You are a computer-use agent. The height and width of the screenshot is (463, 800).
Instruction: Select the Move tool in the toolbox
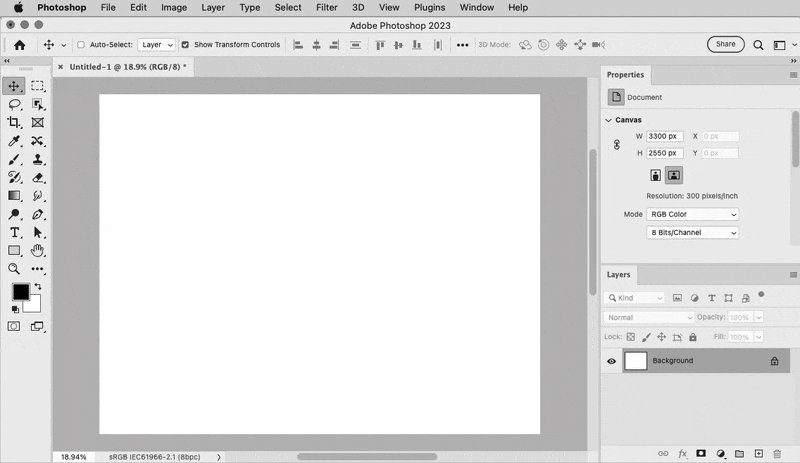point(14,86)
